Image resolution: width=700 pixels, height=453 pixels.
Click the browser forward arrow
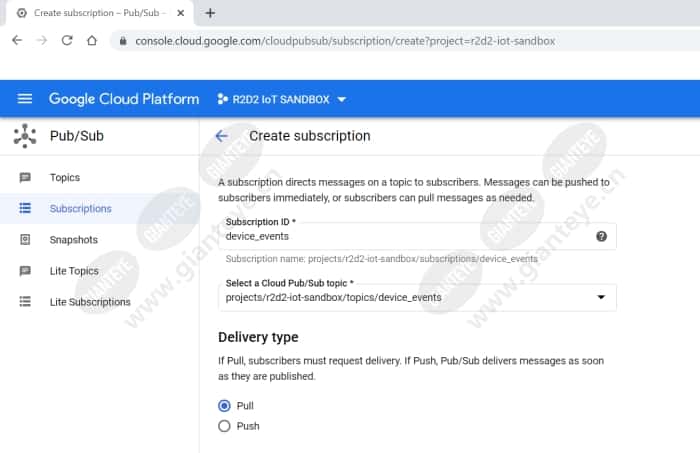tap(42, 41)
